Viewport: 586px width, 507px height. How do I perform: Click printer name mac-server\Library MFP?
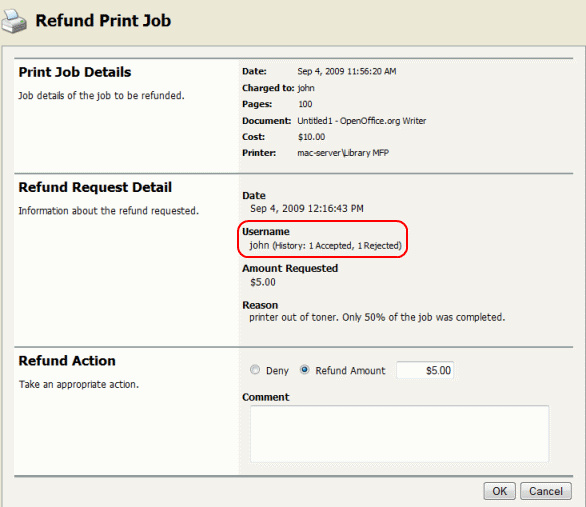343,153
